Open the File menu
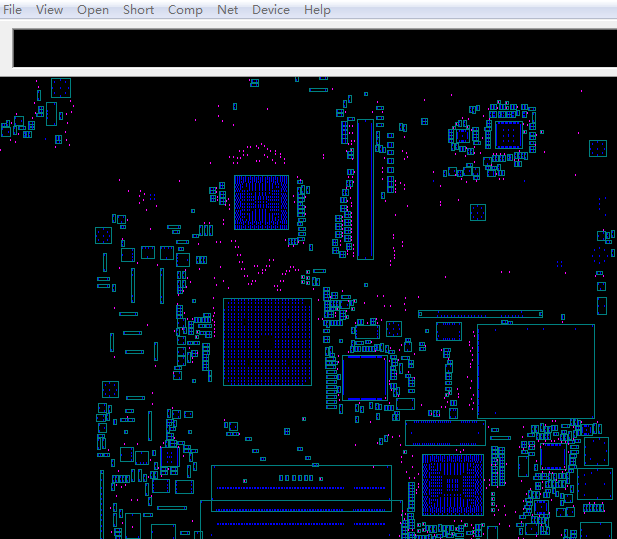The image size is (617, 539). pyautogui.click(x=12, y=9)
